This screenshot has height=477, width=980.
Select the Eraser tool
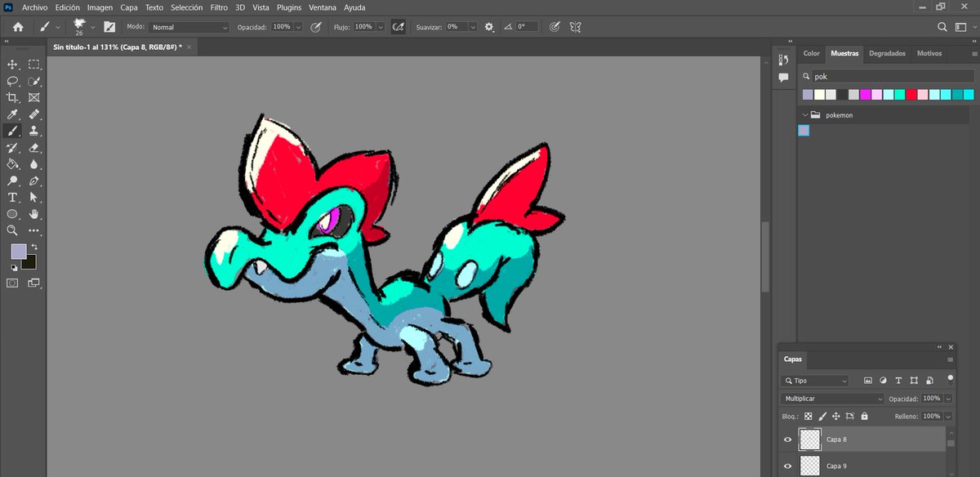pyautogui.click(x=34, y=148)
